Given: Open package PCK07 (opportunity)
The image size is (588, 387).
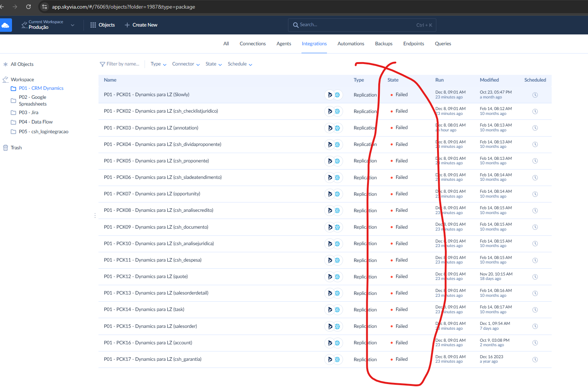Looking at the screenshot, I should tap(152, 194).
